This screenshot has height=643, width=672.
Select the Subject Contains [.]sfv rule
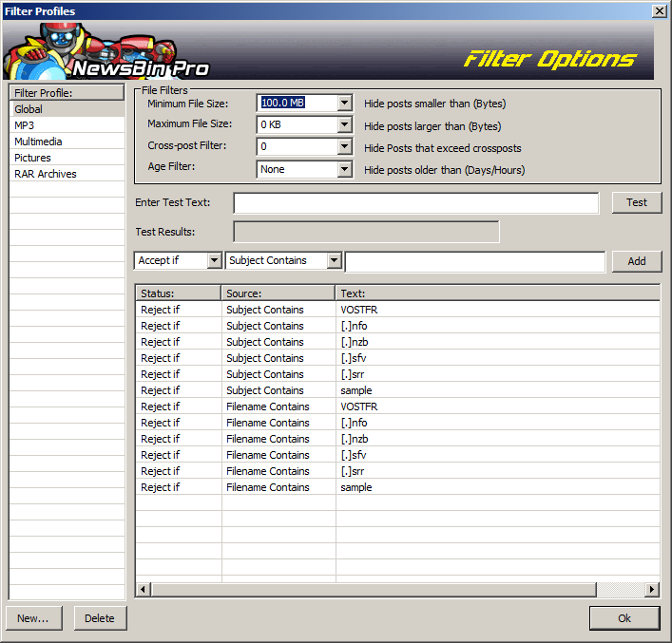coord(397,358)
